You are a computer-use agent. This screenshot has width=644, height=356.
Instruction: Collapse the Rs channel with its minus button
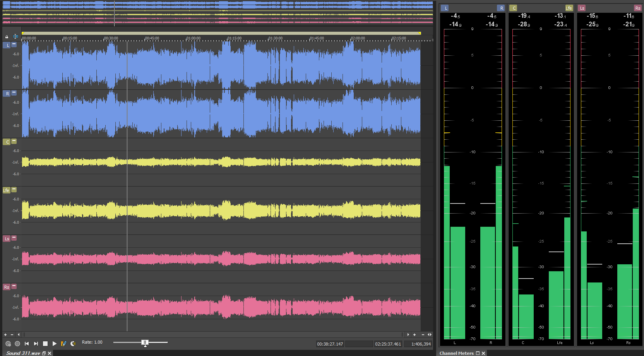14,286
